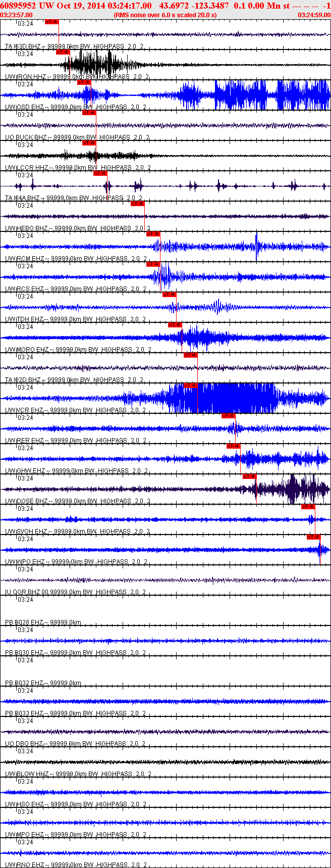Select the pick flag on UW MORO trace
This screenshot has height=868, width=331.
coord(175,325)
